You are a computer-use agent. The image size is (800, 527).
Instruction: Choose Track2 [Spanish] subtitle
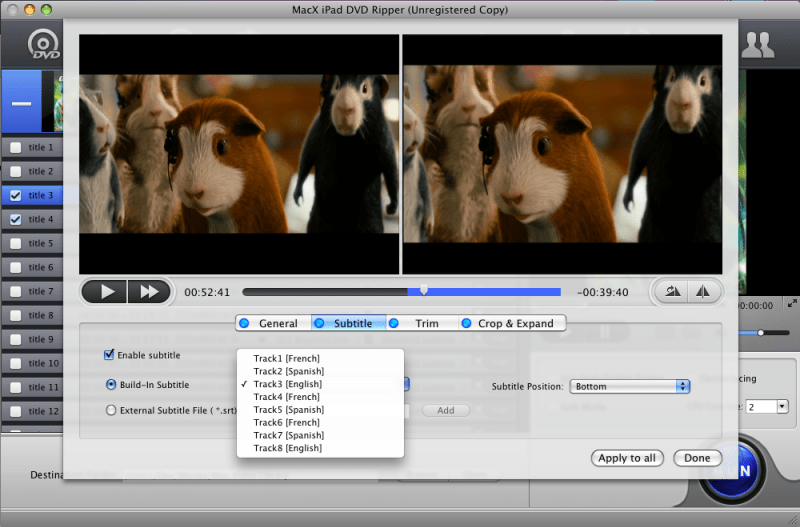coord(320,371)
